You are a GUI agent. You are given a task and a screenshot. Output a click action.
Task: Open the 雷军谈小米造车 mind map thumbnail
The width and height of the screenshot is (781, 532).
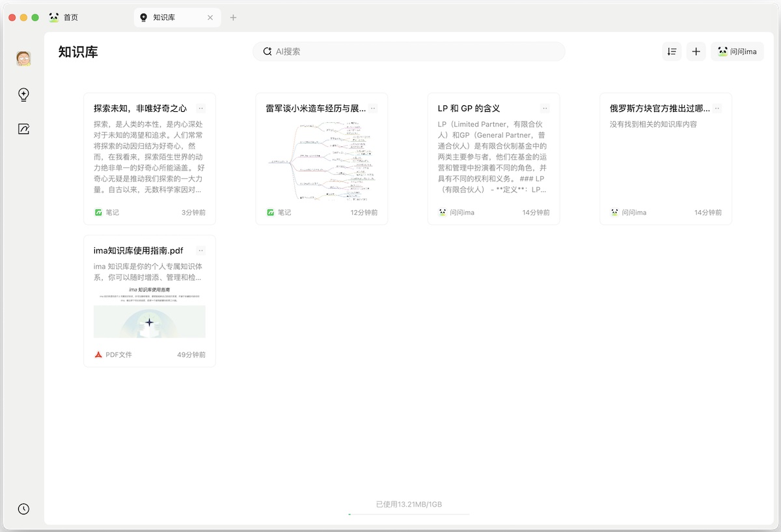coord(322,161)
